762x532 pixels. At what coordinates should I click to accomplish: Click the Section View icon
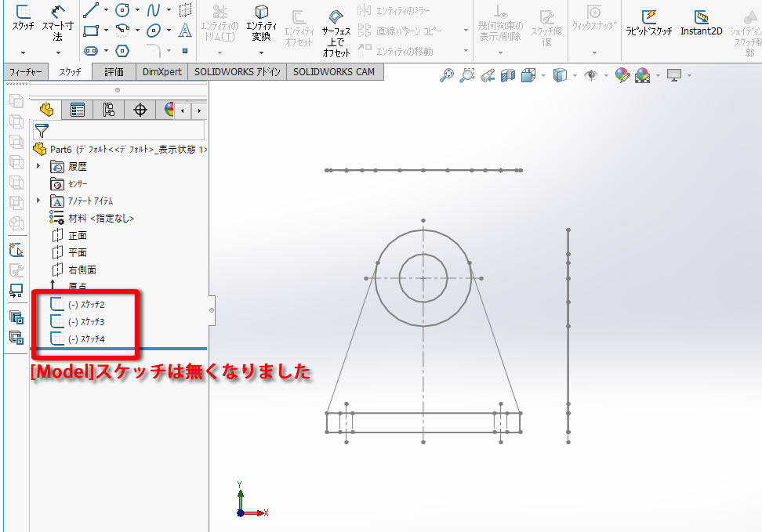coord(508,75)
